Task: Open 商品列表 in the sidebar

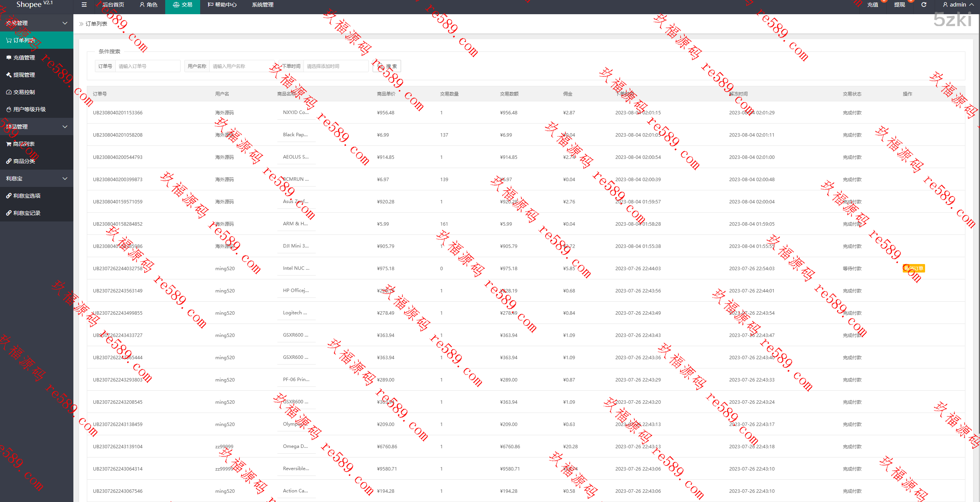Action: [x=24, y=144]
